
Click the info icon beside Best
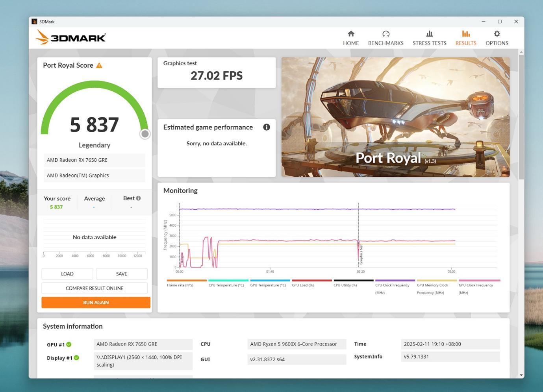click(138, 198)
